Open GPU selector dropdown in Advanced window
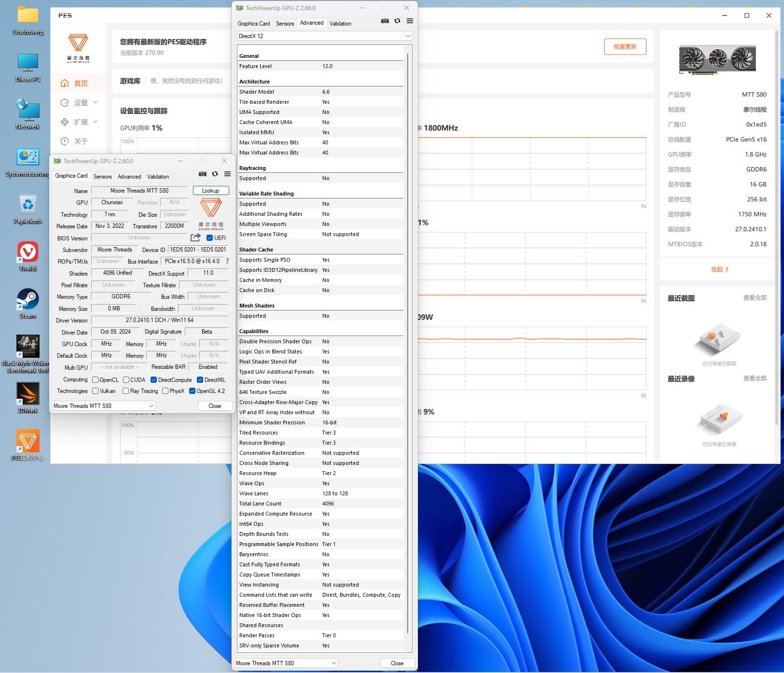784x673 pixels. pos(286,663)
